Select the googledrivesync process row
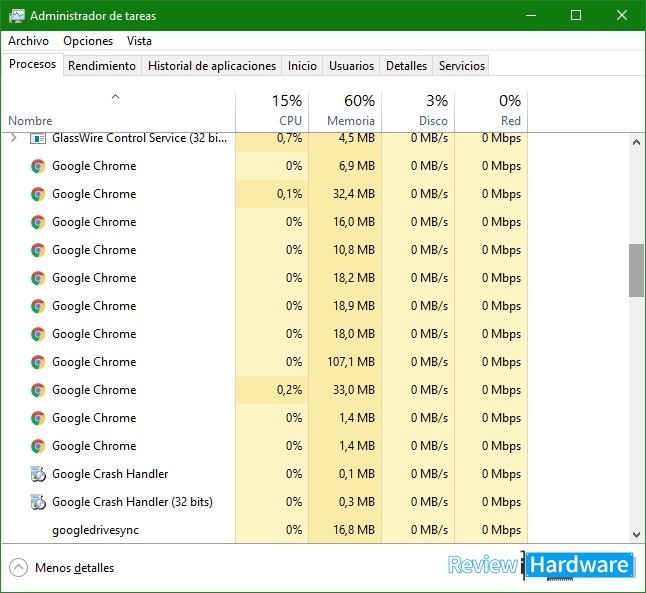This screenshot has height=593, width=646. (264, 530)
